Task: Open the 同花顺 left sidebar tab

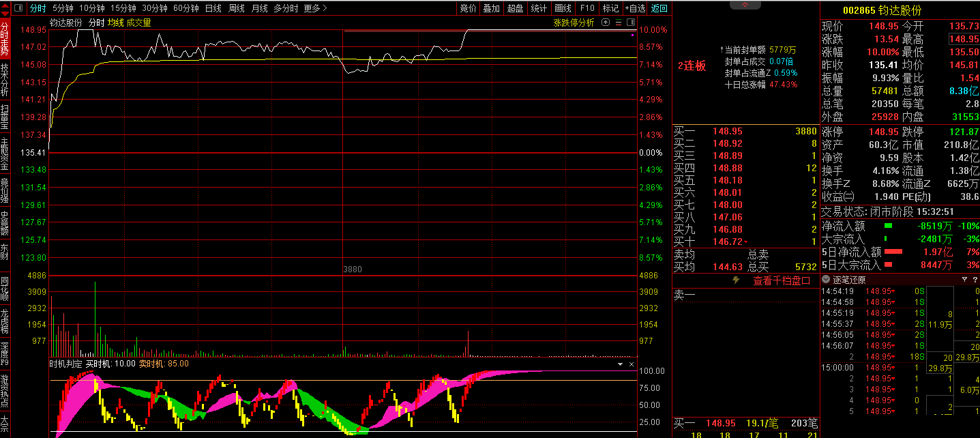Action: 5,289
